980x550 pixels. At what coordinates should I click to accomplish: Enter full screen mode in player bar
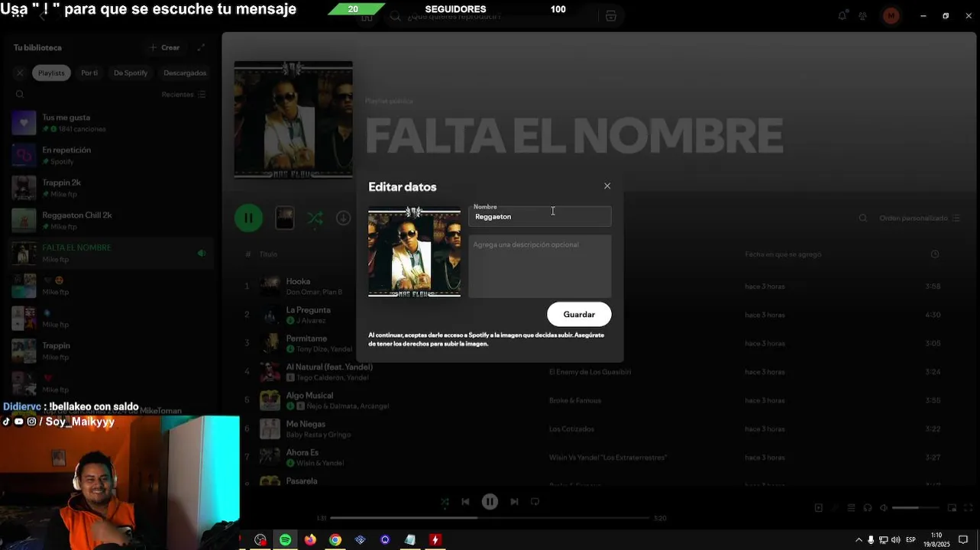tap(969, 508)
